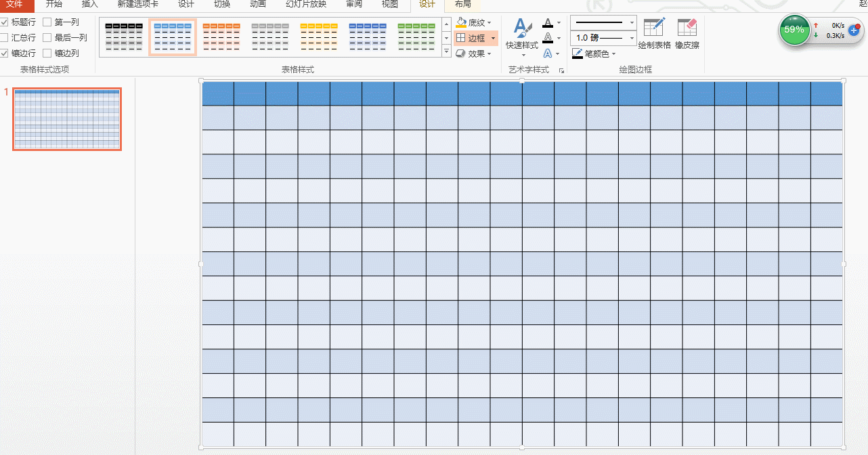
Task: Click the blue plus accelerator icon
Action: 854,30
